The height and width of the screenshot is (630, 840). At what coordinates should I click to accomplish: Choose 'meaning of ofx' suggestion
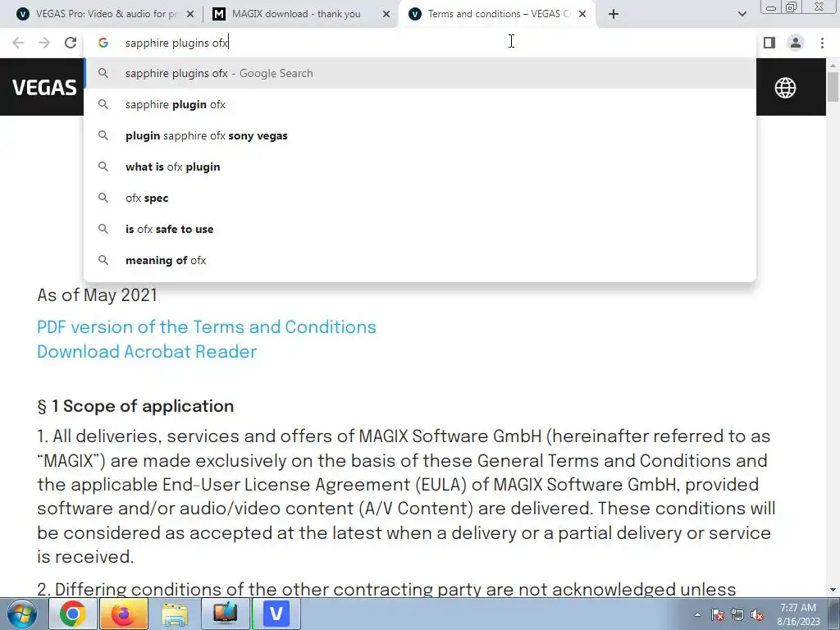420,260
